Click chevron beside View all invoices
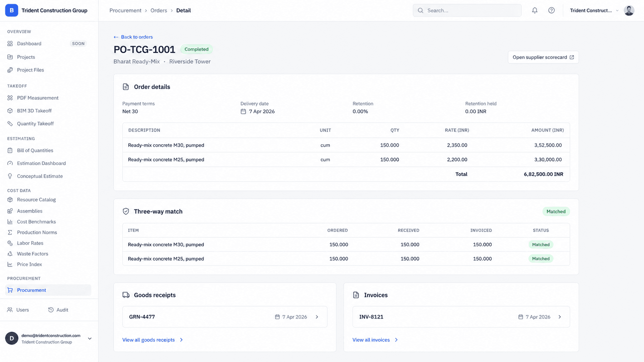This screenshot has width=644, height=362. [x=396, y=340]
